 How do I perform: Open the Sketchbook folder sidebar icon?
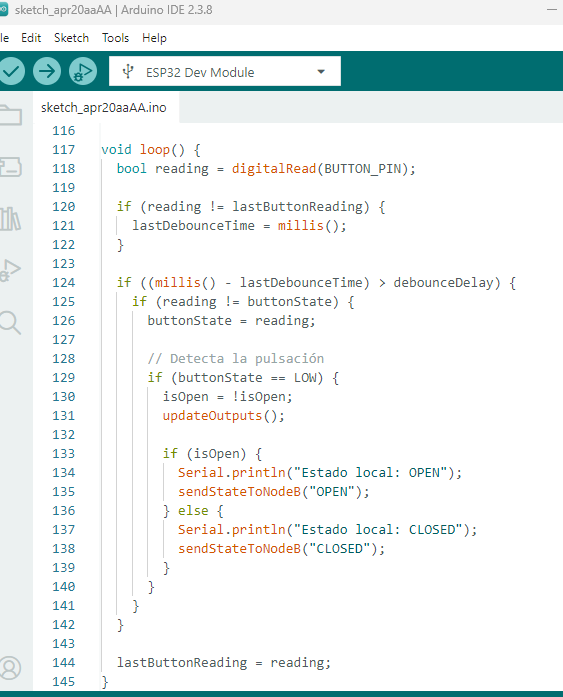(11, 115)
